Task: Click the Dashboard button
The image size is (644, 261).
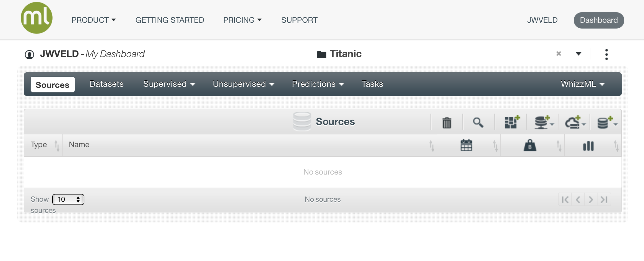Action: (x=599, y=20)
